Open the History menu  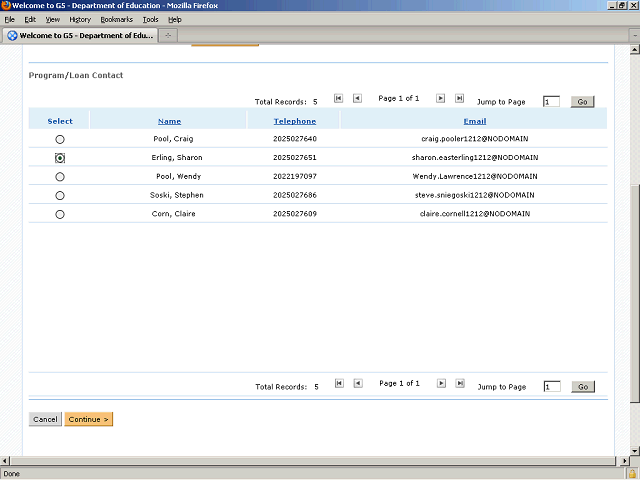click(80, 19)
